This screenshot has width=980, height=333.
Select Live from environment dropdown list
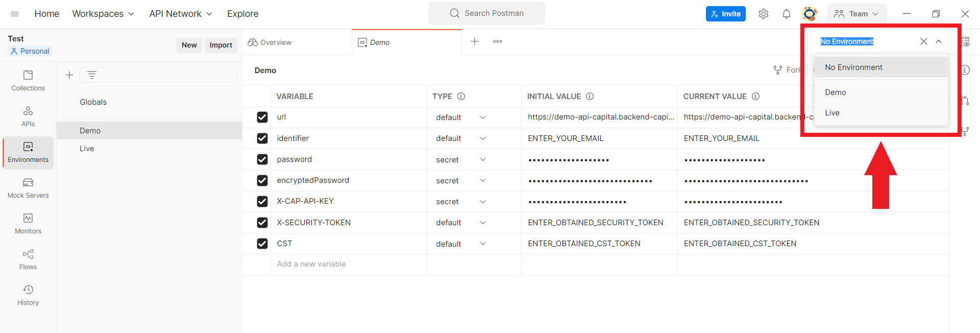point(881,113)
